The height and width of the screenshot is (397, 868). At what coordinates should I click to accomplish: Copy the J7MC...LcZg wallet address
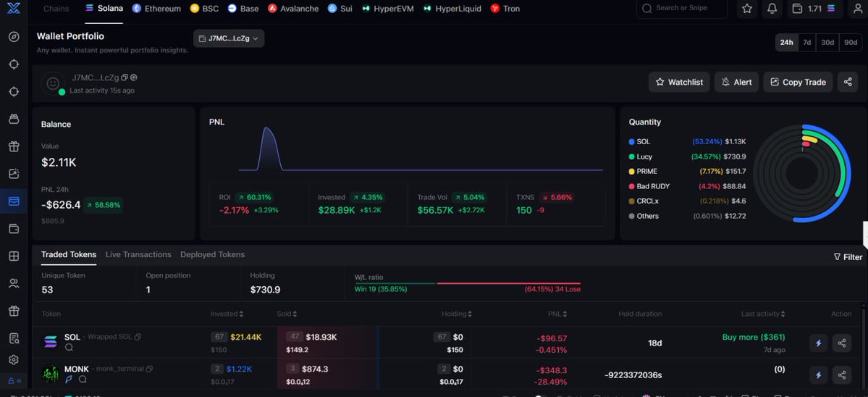pyautogui.click(x=124, y=78)
